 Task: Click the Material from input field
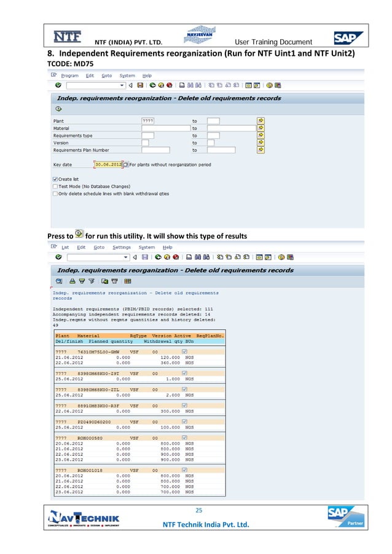tap(166, 128)
